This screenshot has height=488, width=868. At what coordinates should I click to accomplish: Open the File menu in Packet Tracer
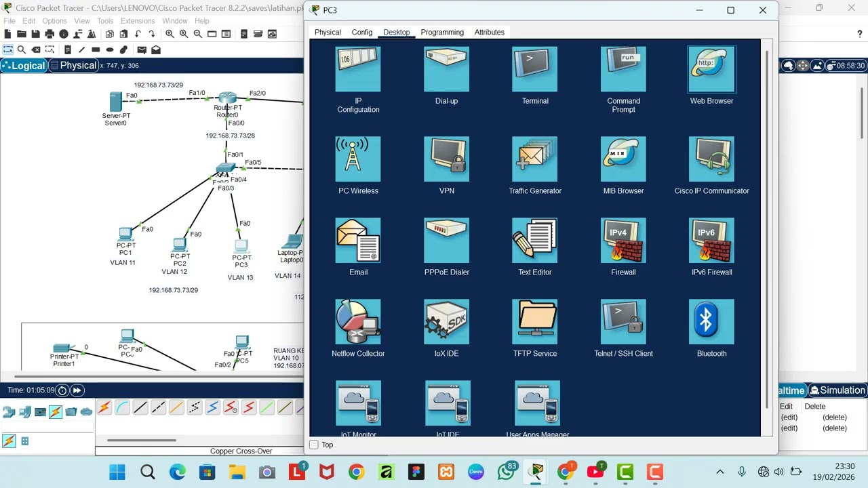tap(9, 21)
